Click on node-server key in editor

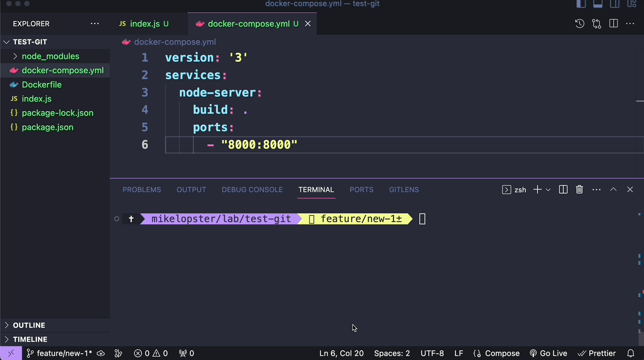point(217,92)
